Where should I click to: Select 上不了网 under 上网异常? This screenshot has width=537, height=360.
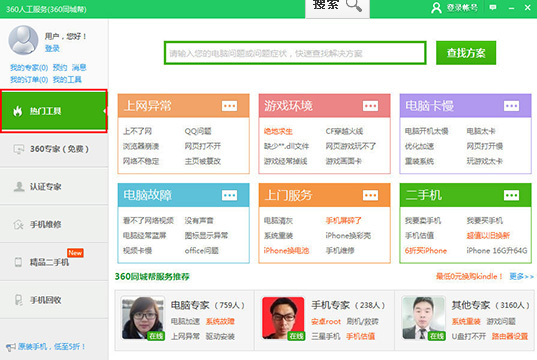click(x=137, y=131)
